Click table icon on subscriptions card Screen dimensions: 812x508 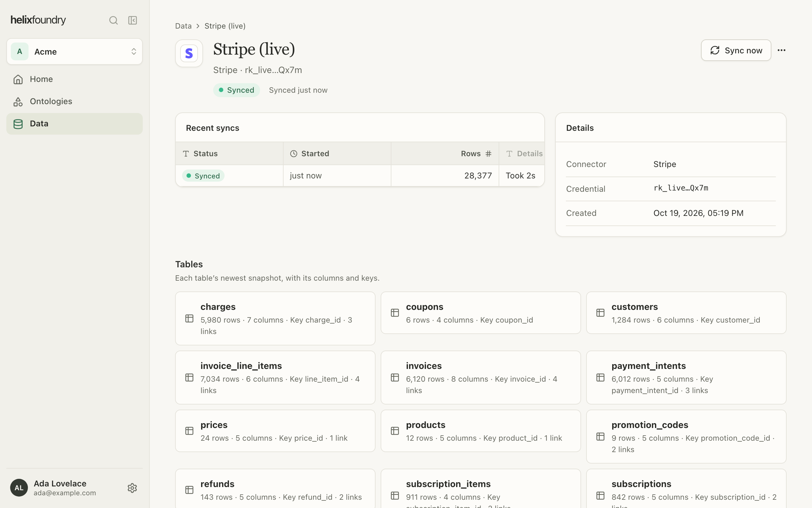600,496
